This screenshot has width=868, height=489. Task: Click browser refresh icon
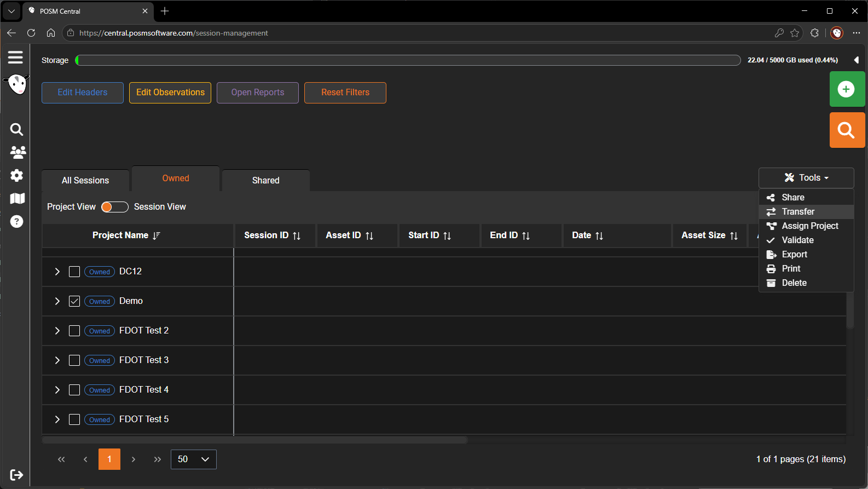pos(31,33)
